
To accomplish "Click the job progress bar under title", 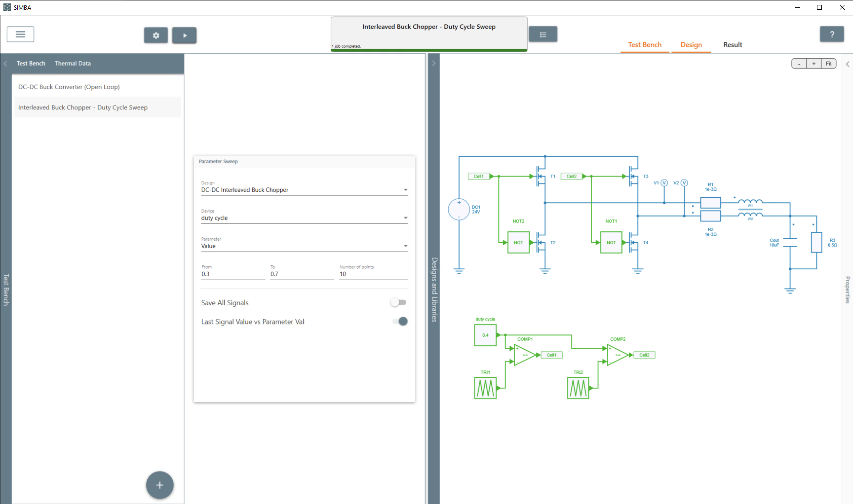I will [429, 50].
